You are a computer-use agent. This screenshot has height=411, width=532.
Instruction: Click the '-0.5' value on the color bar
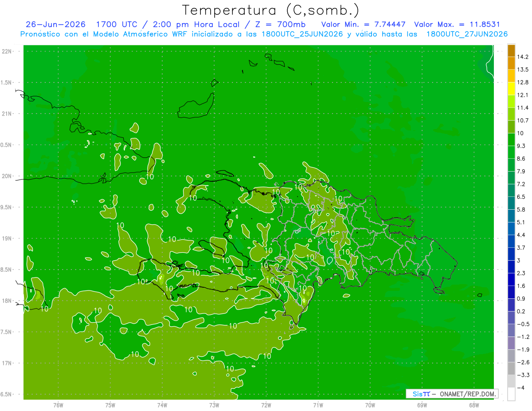click(x=523, y=324)
